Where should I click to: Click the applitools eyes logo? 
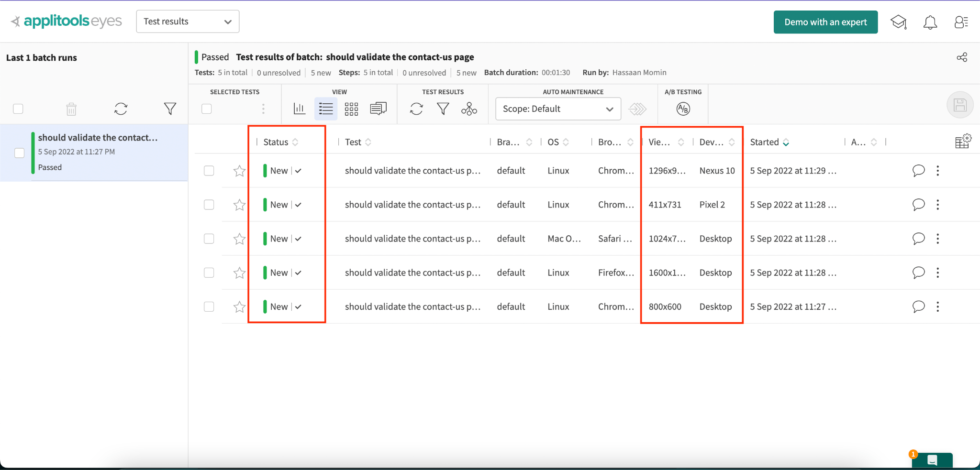[x=67, y=21]
